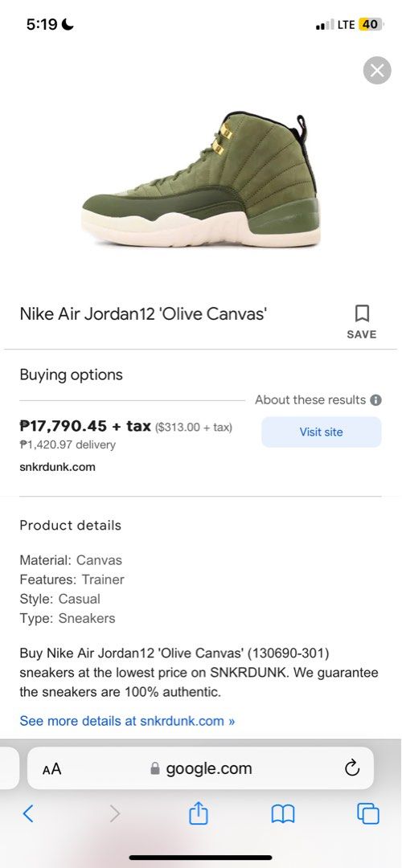402x868 pixels.
Task: Open the About these results info icon
Action: point(376,399)
